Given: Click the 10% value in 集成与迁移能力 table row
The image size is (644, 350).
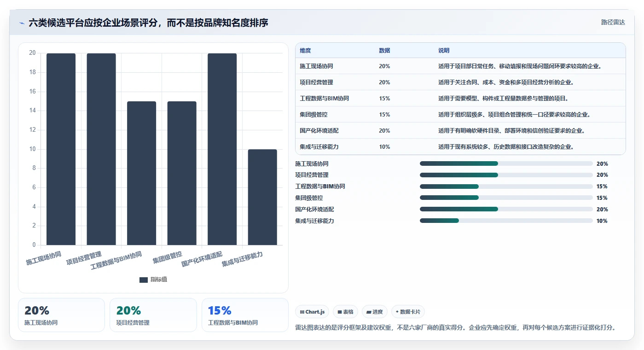Looking at the screenshot, I should [x=384, y=147].
